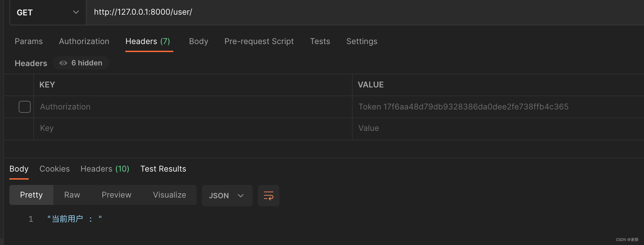644x245 pixels.
Task: Enable the Authorization header checkbox
Action: (x=25, y=107)
